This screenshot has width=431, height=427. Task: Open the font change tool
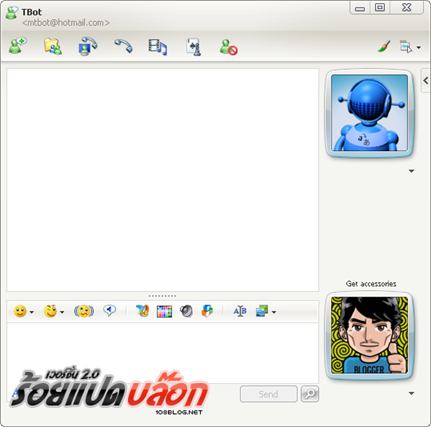(240, 311)
